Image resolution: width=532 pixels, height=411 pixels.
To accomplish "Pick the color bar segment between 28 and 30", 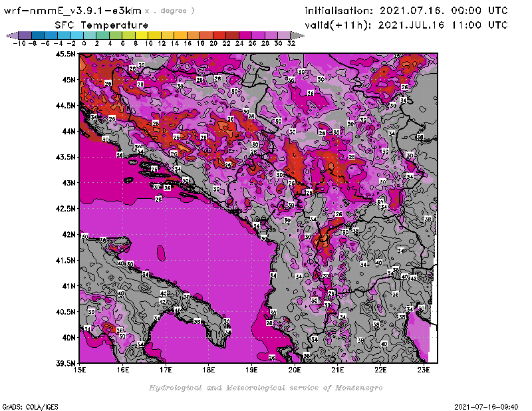I will click(x=271, y=35).
